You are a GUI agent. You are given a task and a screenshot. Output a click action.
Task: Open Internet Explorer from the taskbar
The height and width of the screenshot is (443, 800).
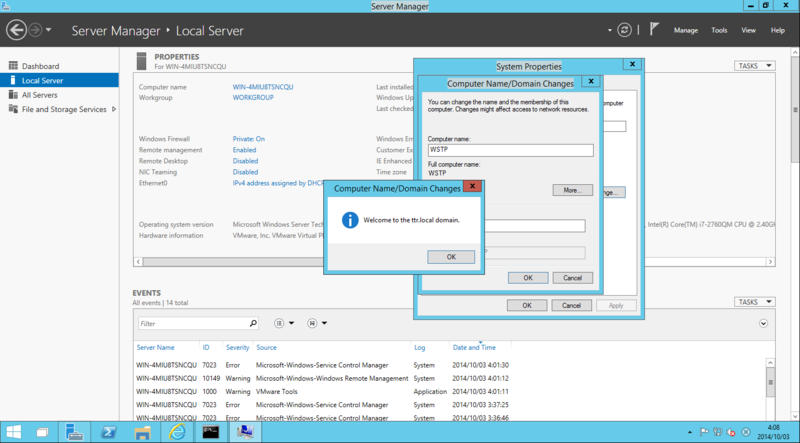177,432
